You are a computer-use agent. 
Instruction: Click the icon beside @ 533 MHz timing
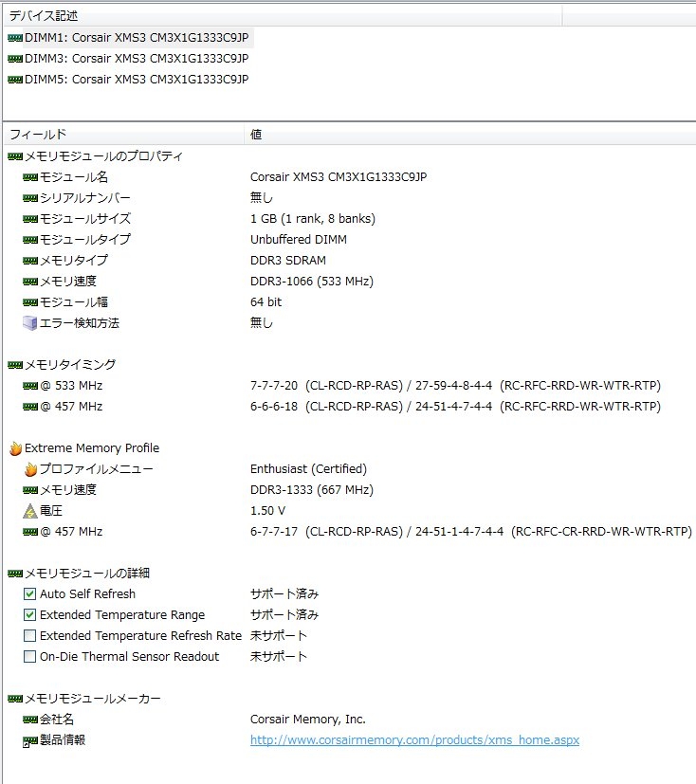30,386
